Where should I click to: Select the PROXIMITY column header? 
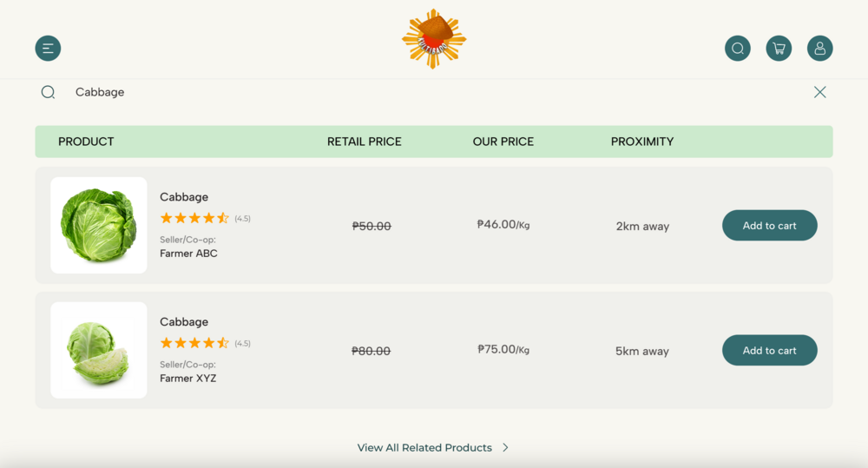642,142
